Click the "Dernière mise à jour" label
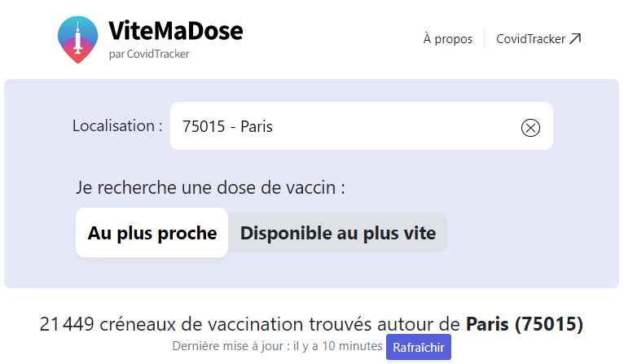 tap(231, 347)
